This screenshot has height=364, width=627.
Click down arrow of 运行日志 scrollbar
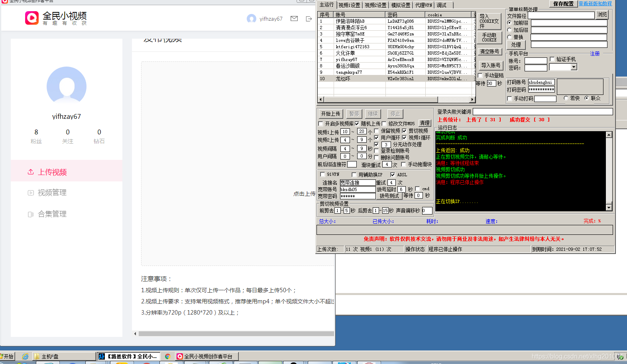(609, 208)
